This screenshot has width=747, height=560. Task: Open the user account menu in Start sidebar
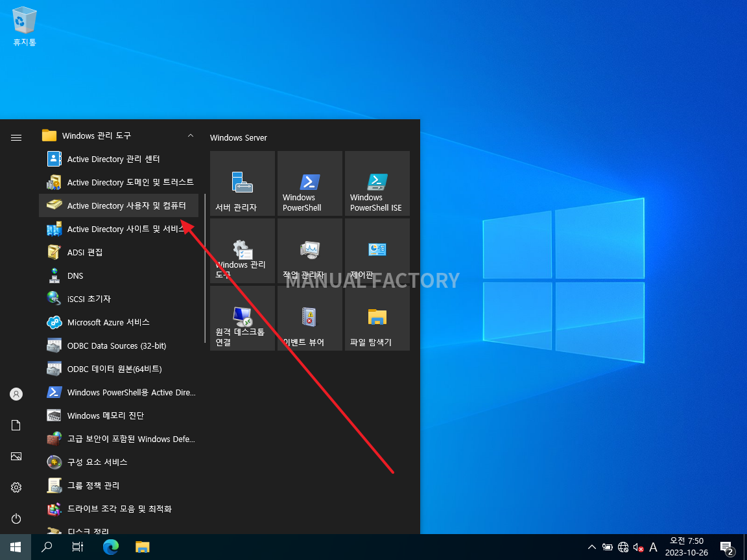click(16, 394)
